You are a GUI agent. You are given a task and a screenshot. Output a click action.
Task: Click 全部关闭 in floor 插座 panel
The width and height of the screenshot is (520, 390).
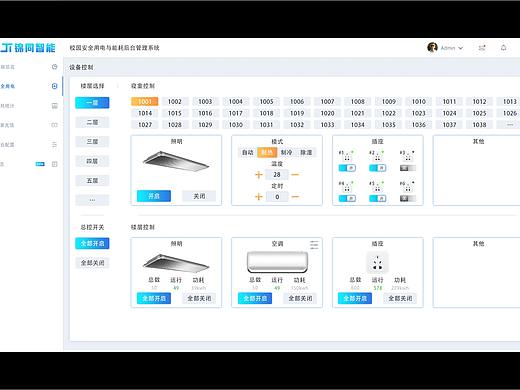[400, 298]
